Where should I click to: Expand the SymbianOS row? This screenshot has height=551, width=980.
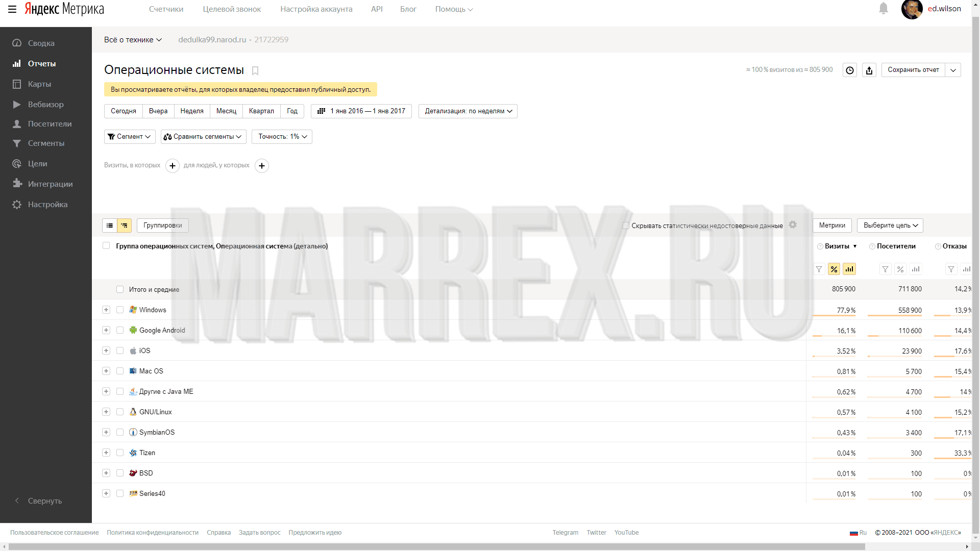106,432
